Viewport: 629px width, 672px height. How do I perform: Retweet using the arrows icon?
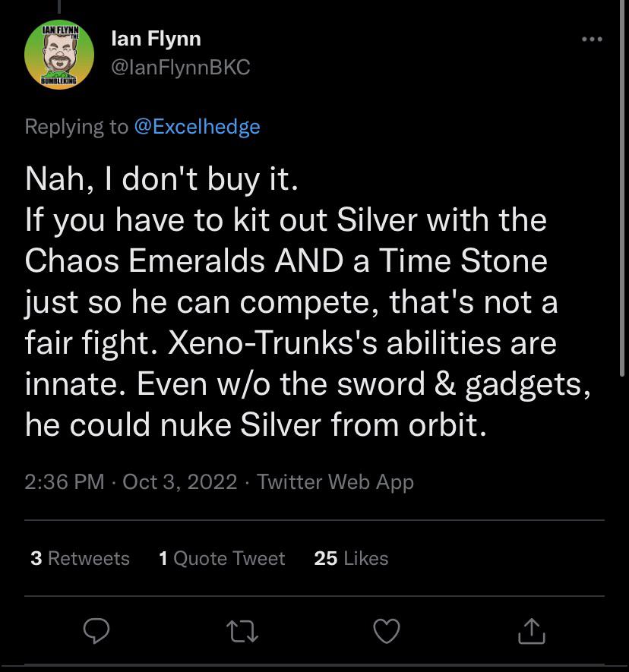click(x=243, y=630)
